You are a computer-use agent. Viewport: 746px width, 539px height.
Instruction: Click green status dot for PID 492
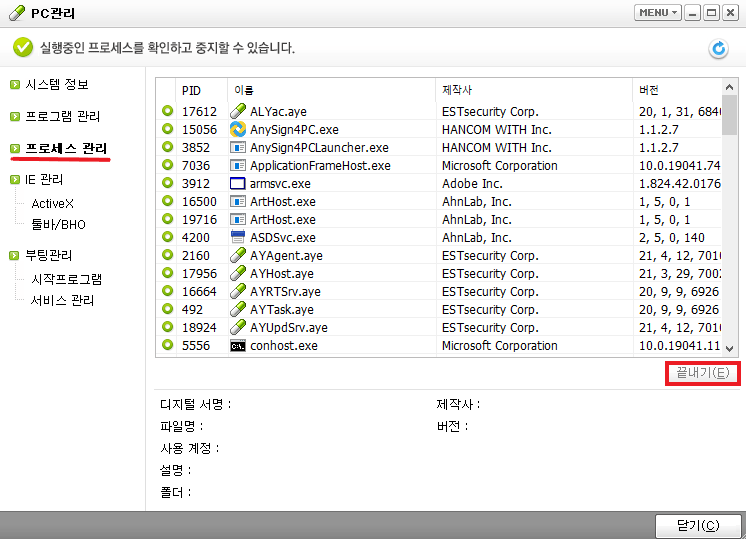[167, 309]
